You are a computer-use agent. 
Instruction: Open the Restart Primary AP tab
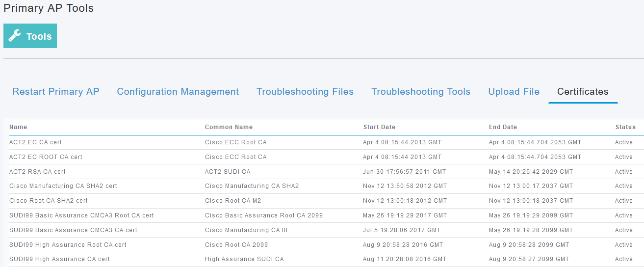click(56, 92)
